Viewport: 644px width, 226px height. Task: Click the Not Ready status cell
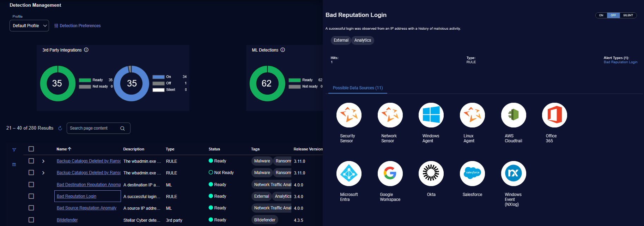pos(221,173)
